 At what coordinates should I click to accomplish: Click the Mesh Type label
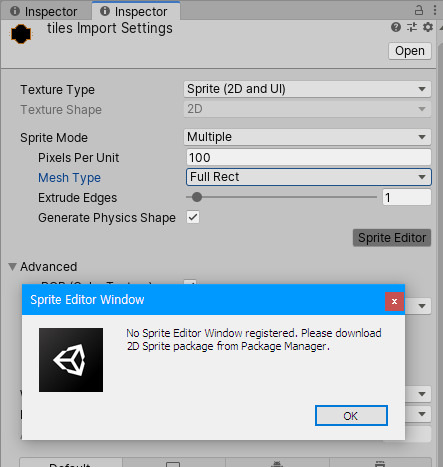coord(69,178)
